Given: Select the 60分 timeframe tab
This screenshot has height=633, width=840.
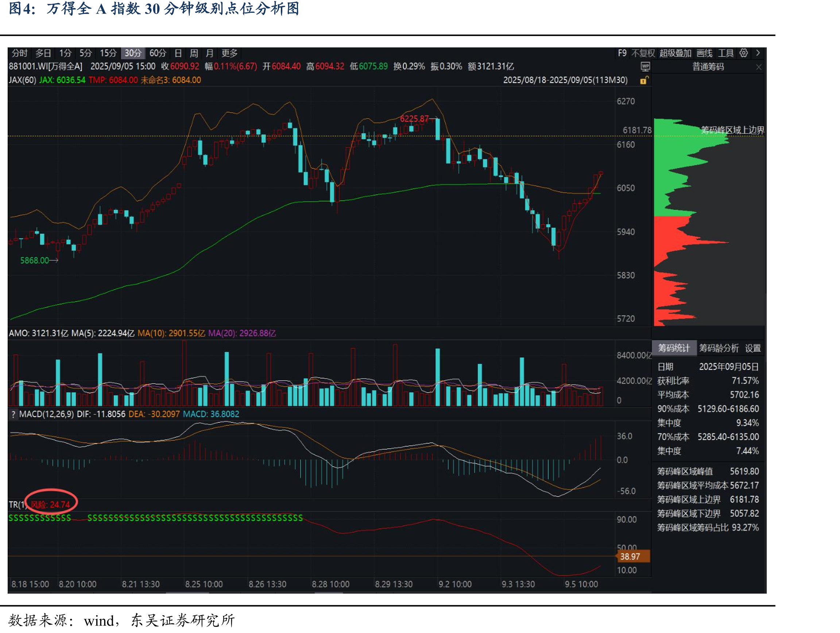Looking at the screenshot, I should [158, 53].
